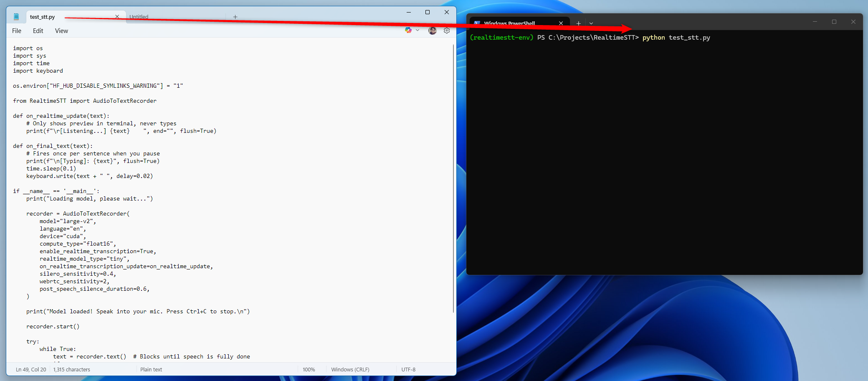The height and width of the screenshot is (381, 868).
Task: Open a new terminal tab
Action: click(x=578, y=23)
